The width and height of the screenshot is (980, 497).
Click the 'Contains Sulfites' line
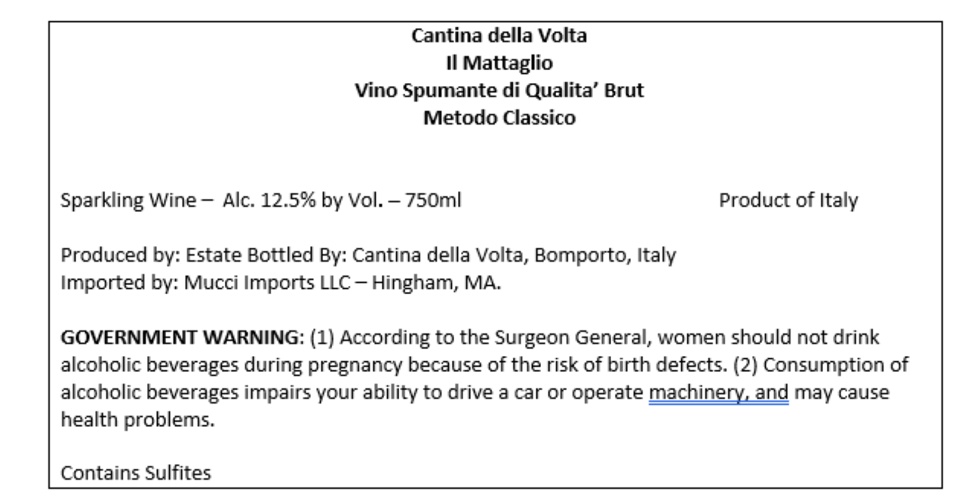[137, 474]
